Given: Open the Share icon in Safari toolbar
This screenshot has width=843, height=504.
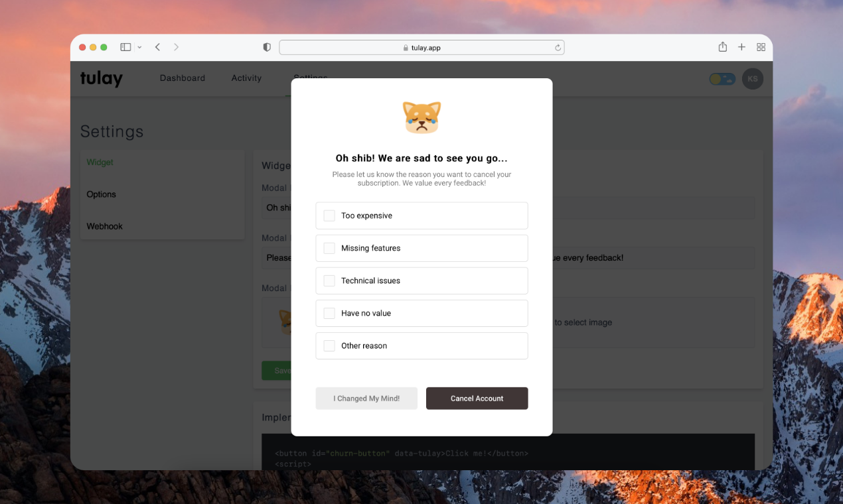Looking at the screenshot, I should [723, 47].
